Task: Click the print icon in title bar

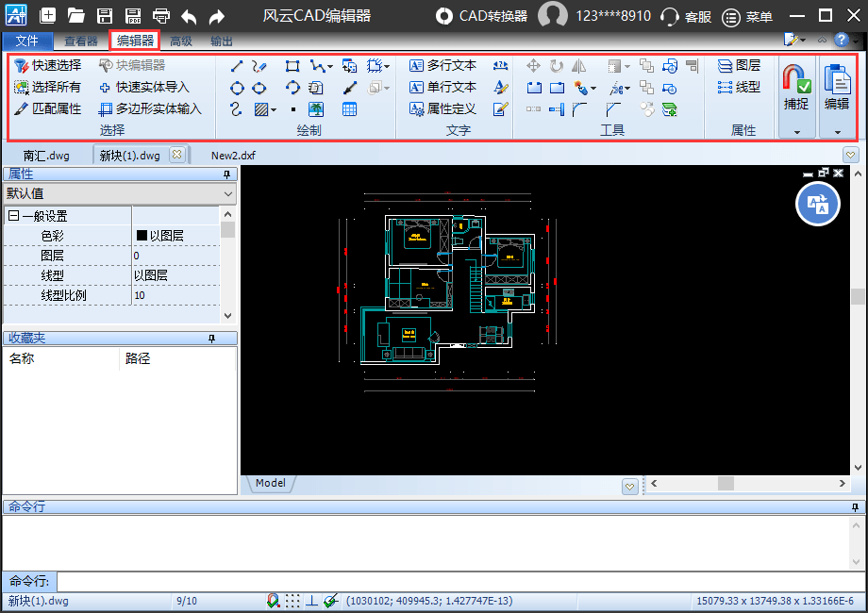Action: tap(161, 16)
